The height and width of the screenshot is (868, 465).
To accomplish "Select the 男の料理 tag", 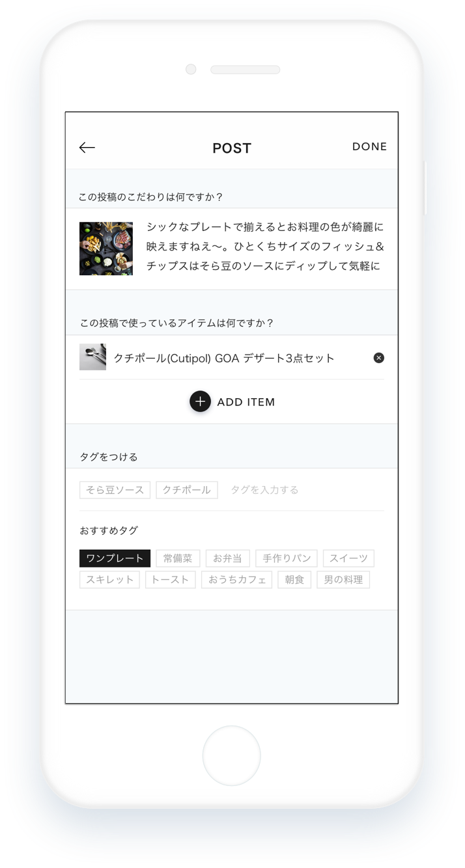I will pos(343,580).
